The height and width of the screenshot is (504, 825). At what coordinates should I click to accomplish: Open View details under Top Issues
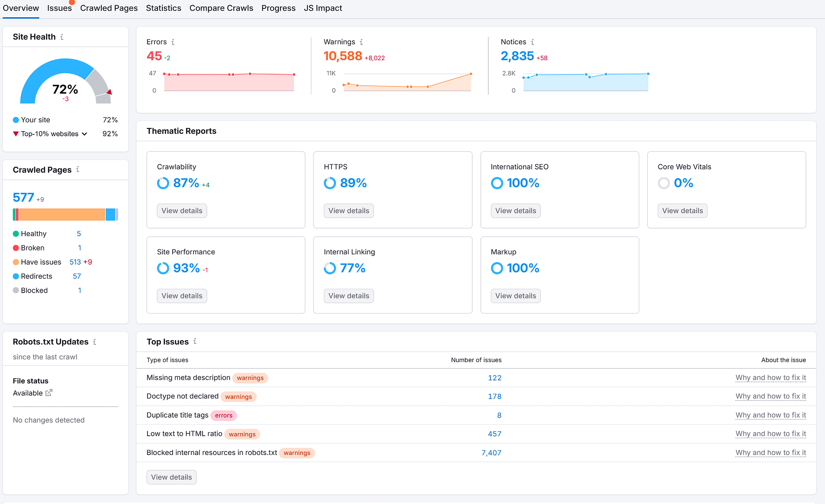coord(171,477)
